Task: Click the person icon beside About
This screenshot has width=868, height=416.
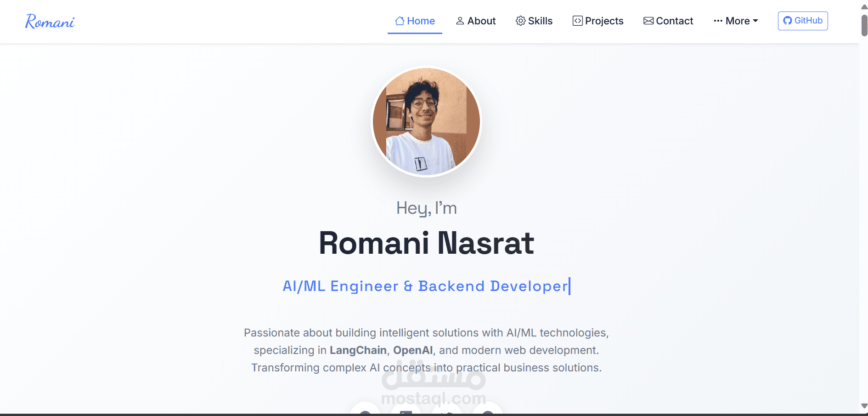Action: 460,21
